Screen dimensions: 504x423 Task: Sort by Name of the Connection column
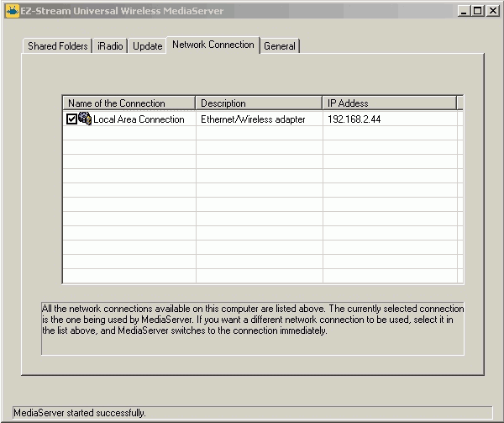coord(129,103)
